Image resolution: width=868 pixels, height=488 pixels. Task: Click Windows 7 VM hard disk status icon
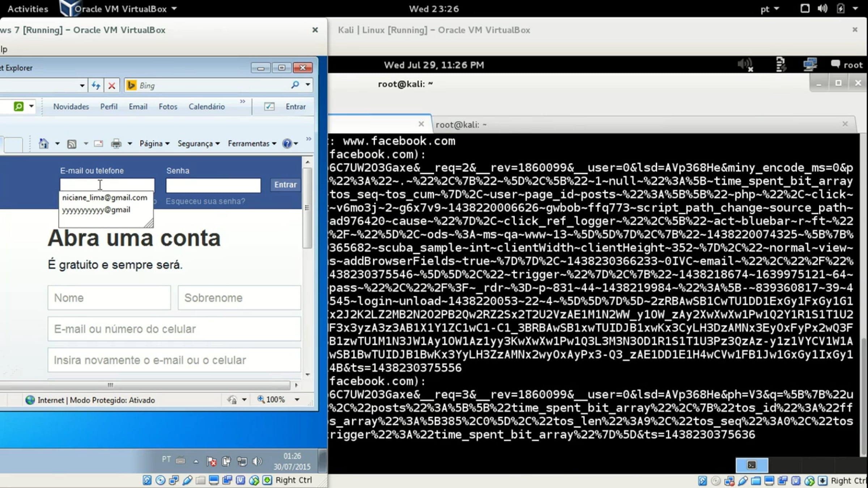[x=147, y=480]
